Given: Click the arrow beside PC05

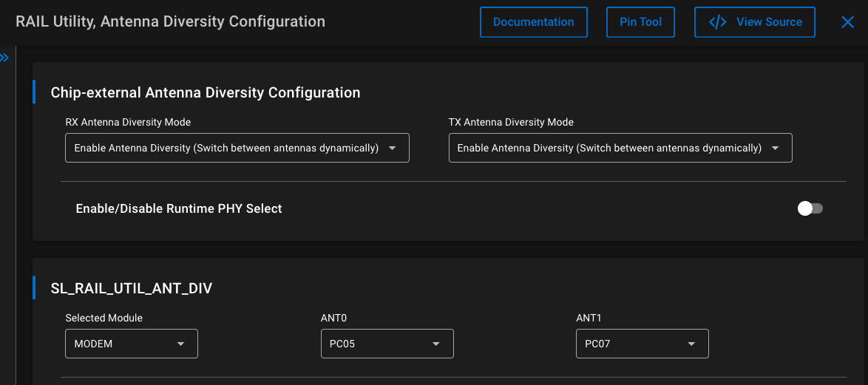Looking at the screenshot, I should (436, 344).
